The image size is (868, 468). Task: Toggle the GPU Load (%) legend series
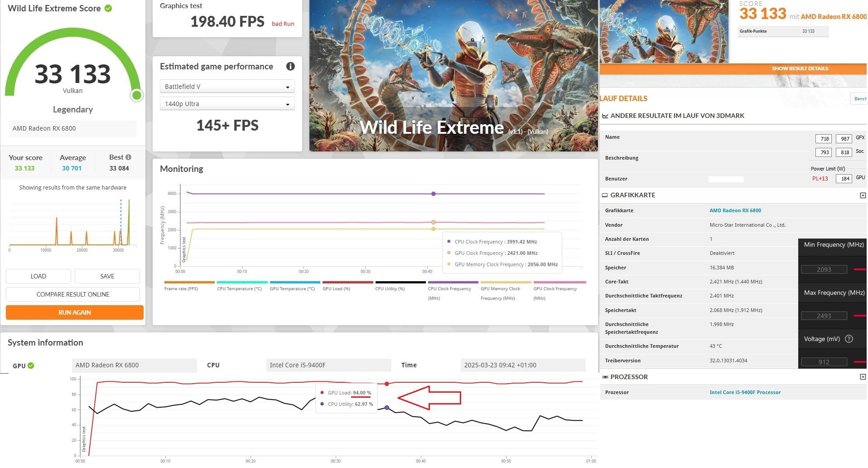coord(347,286)
